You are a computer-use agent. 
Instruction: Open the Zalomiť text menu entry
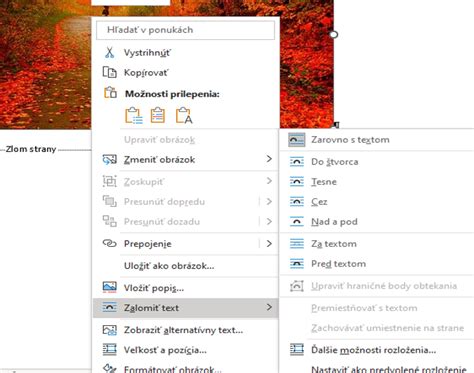click(x=185, y=308)
